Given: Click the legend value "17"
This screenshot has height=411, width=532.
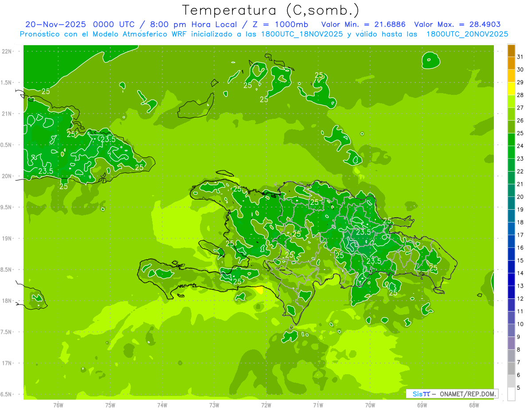Looking at the screenshot, I should click(520, 235).
